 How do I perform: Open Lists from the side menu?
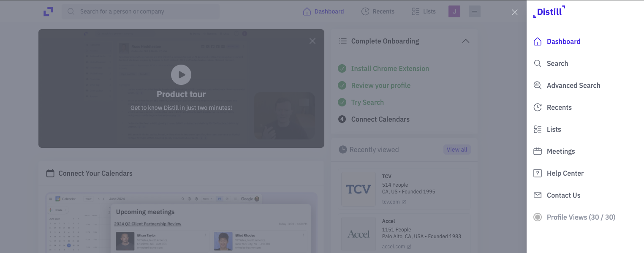coord(554,129)
